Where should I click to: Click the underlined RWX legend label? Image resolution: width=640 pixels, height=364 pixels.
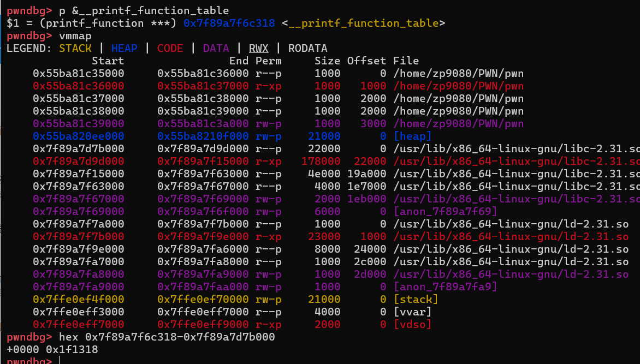pos(258,49)
